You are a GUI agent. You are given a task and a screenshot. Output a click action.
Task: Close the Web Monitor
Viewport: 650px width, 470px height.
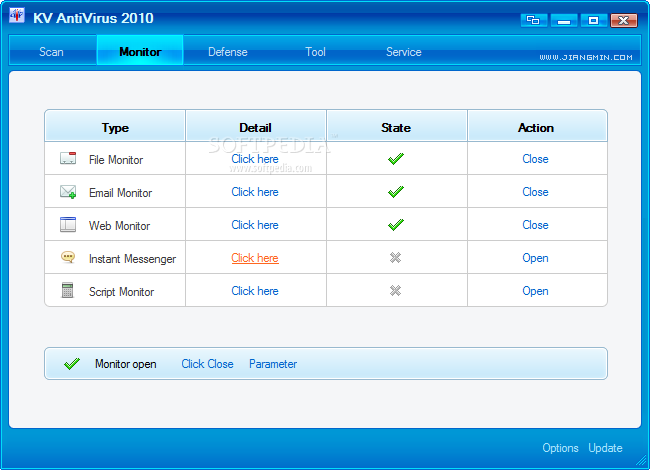535,225
